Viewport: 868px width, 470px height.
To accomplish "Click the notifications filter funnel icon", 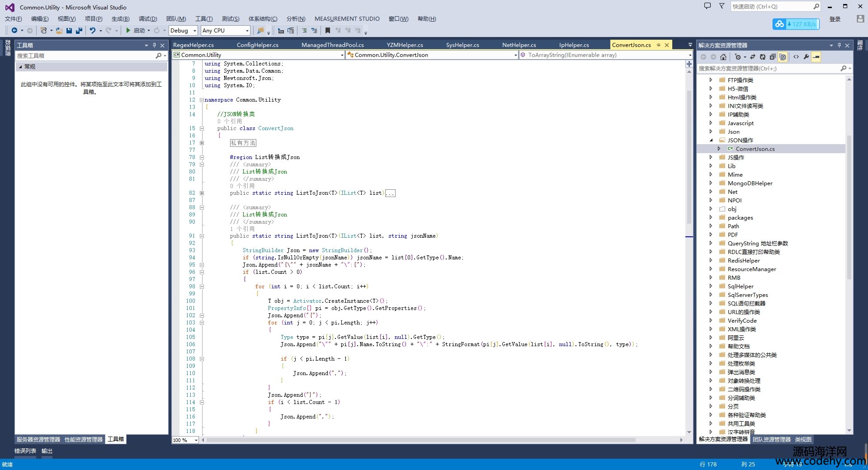I will click(722, 6).
